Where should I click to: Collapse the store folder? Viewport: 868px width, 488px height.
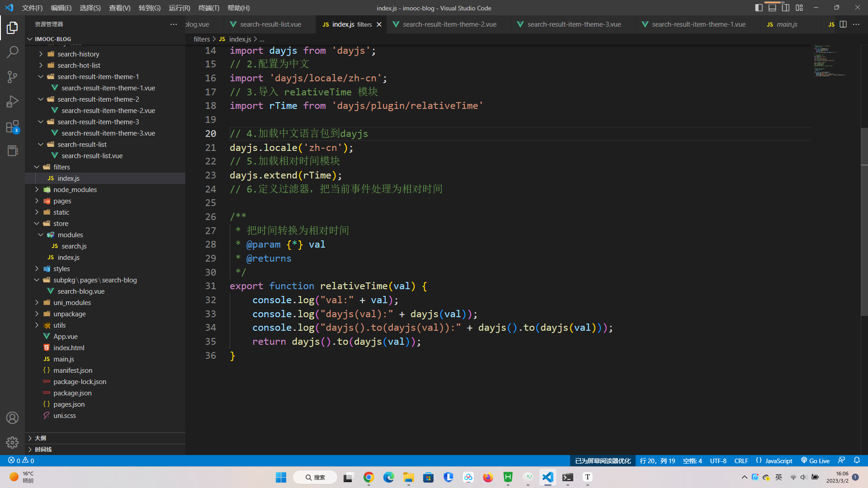(x=37, y=223)
